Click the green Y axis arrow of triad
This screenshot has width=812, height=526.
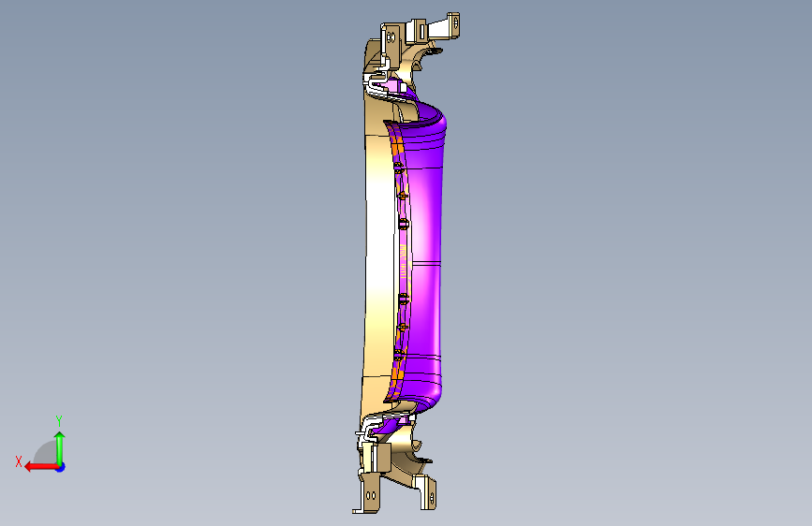[60, 447]
